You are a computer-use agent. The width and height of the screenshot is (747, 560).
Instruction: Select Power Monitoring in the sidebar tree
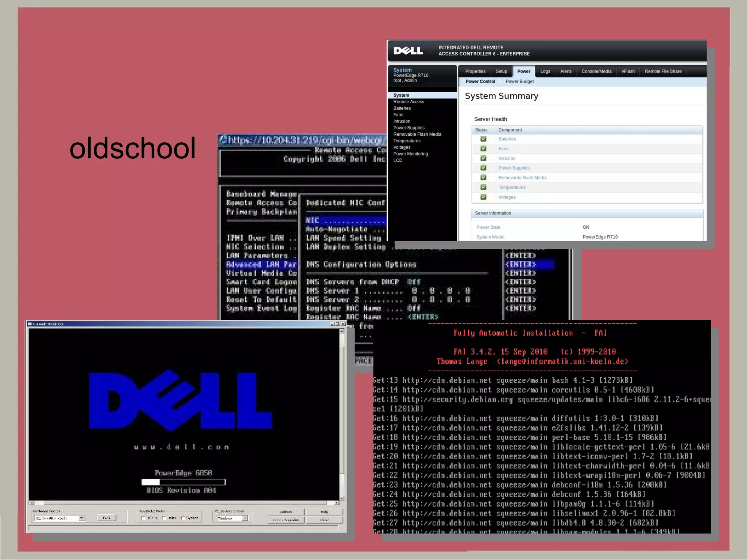point(410,154)
